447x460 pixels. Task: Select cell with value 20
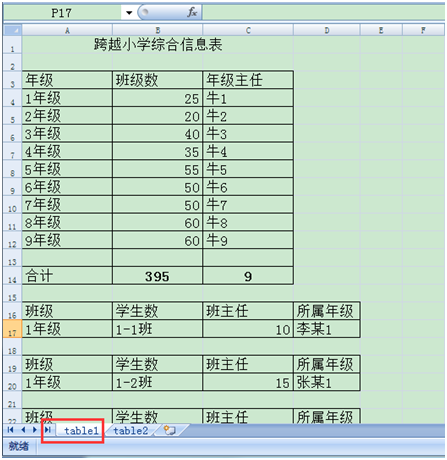tap(158, 116)
